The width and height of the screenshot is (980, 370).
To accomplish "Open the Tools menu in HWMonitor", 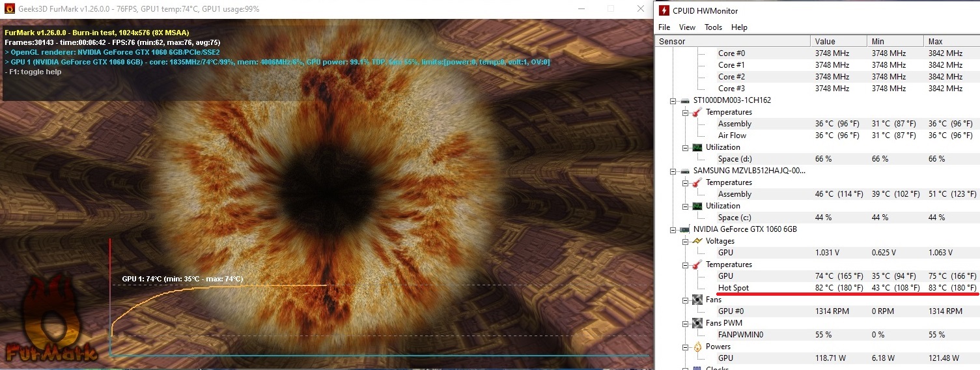I will (714, 27).
